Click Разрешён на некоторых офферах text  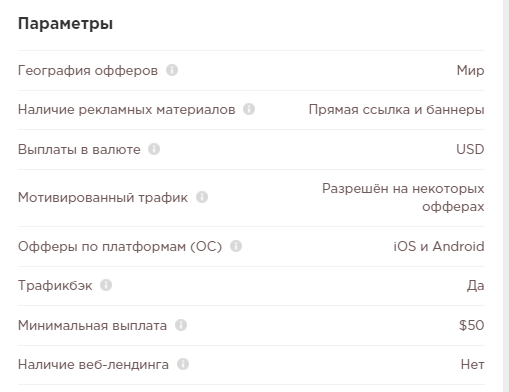403,198
